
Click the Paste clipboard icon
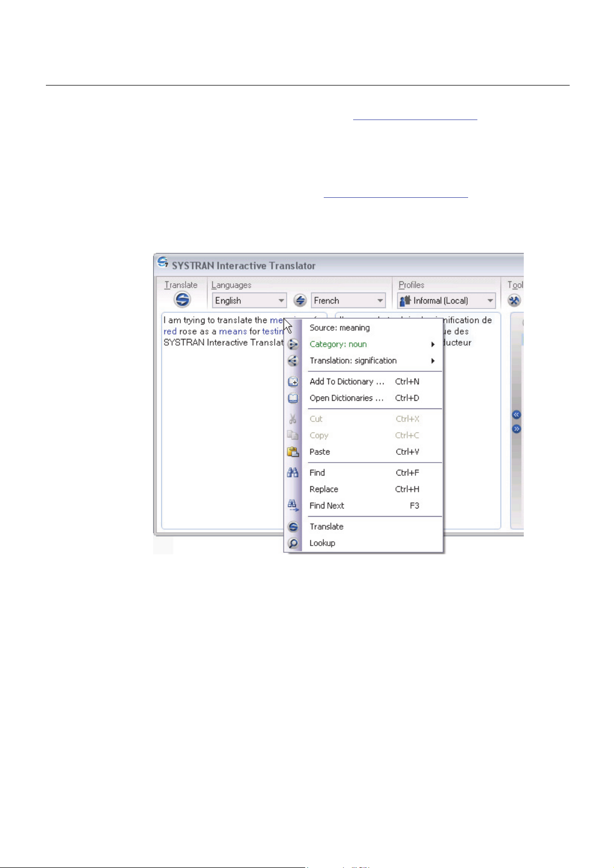pos(293,452)
